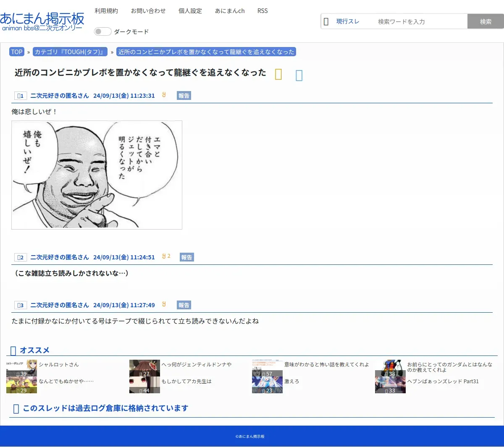Open recommended thread もしかしてアカ先生は
Screen dimensions: 504x447
pyautogui.click(x=186, y=382)
